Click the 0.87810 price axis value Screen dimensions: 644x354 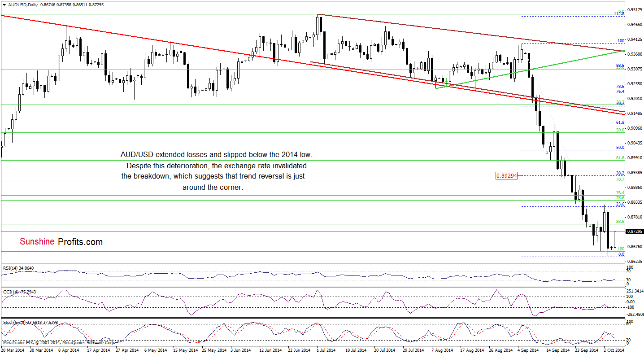click(x=634, y=217)
